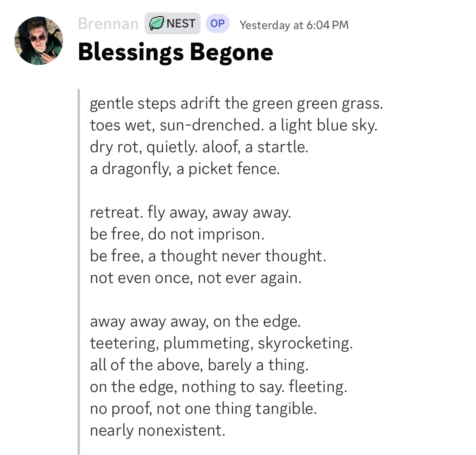Viewport: 476px width, 455px height.
Task: Click the line dry rot, quietly
Action: pyautogui.click(x=199, y=147)
